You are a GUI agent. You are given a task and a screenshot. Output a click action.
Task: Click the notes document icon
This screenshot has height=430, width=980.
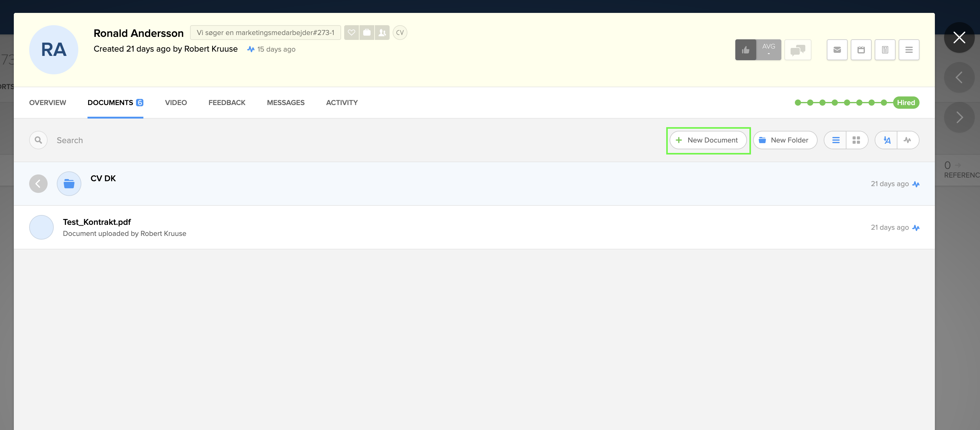coord(885,49)
